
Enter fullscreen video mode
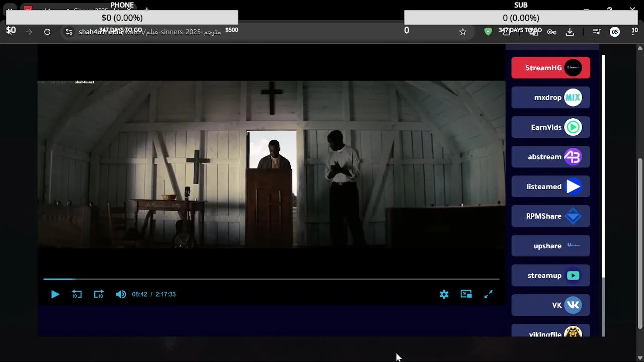tap(488, 294)
